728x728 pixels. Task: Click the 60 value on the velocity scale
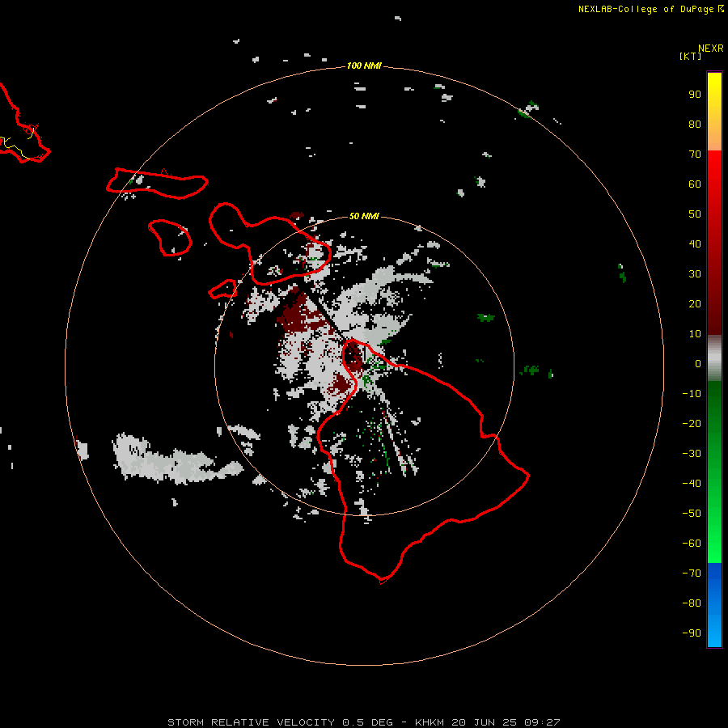pyautogui.click(x=695, y=184)
